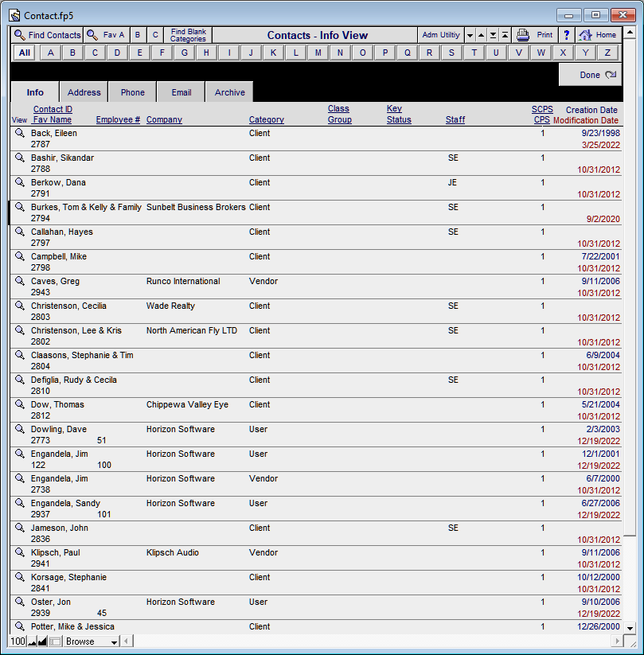The width and height of the screenshot is (644, 655).
Task: Click view magnifier for Caves, Greg
Action: point(20,281)
